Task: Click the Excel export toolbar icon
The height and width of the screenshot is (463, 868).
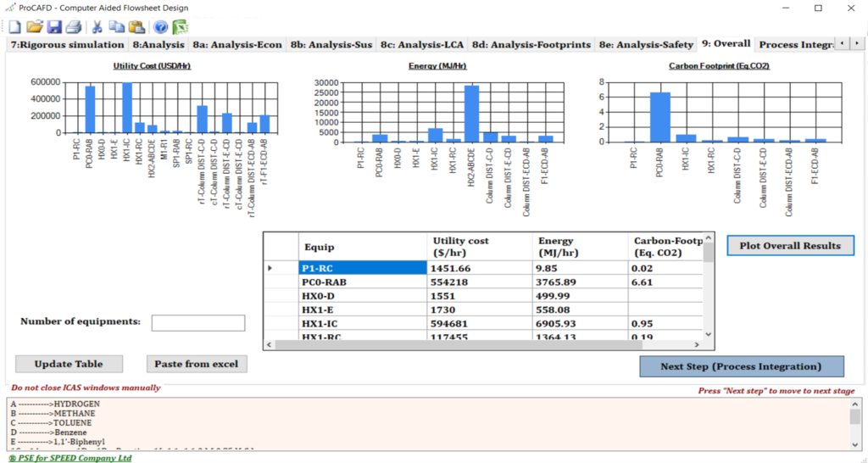Action: [x=181, y=26]
